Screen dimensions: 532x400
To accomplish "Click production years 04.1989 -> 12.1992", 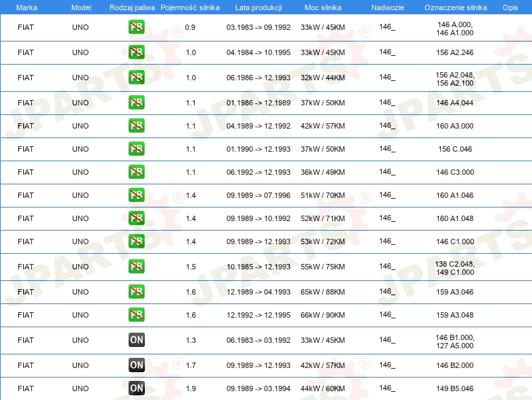I will tap(259, 126).
